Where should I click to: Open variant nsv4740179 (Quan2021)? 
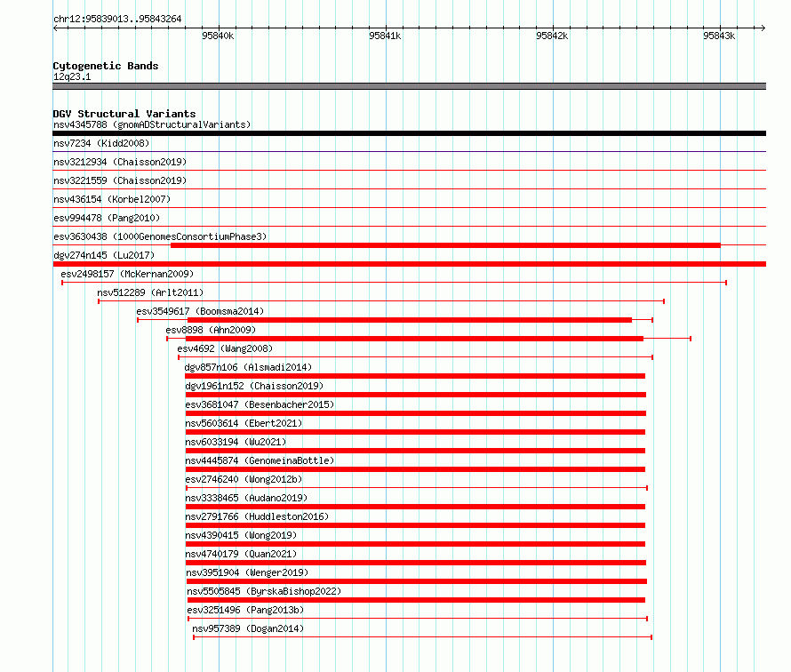pyautogui.click(x=241, y=554)
